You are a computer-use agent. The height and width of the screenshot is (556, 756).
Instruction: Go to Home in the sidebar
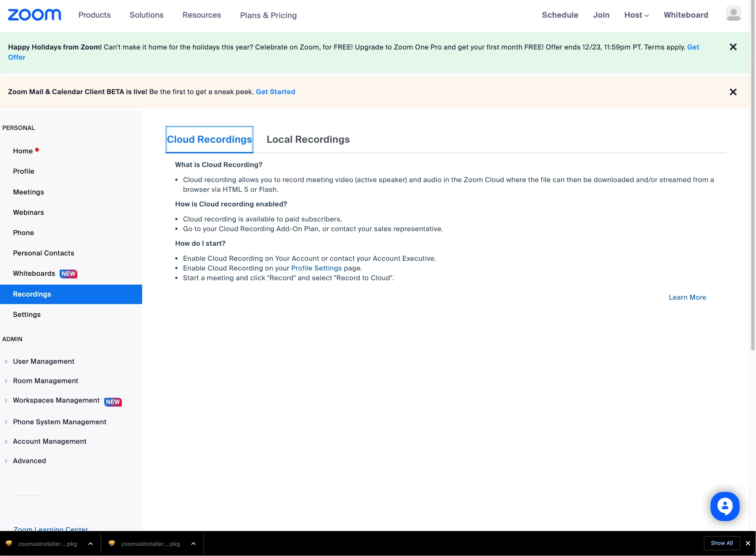pos(23,151)
